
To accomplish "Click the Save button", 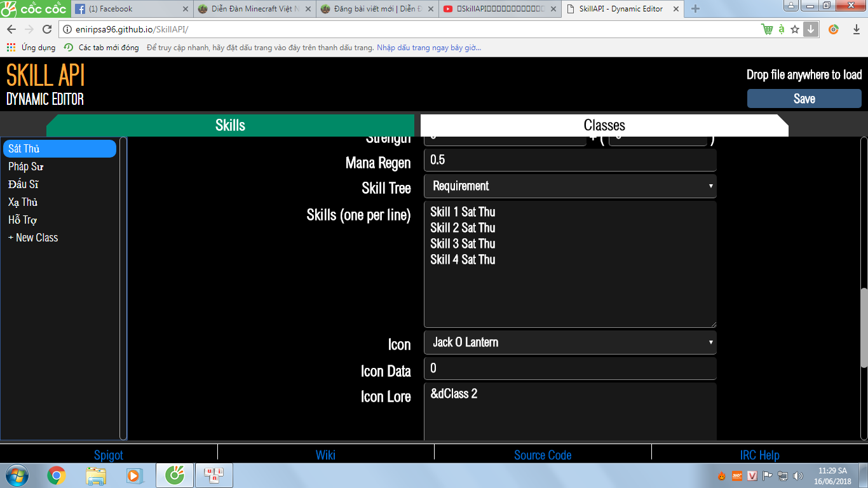I will point(804,98).
